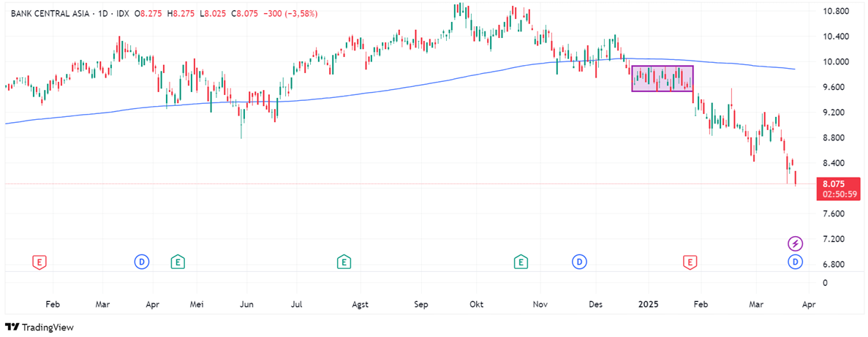Screen dimensions: 868x337
Task: Click the 8.400 price axis label
Action: [x=835, y=163]
